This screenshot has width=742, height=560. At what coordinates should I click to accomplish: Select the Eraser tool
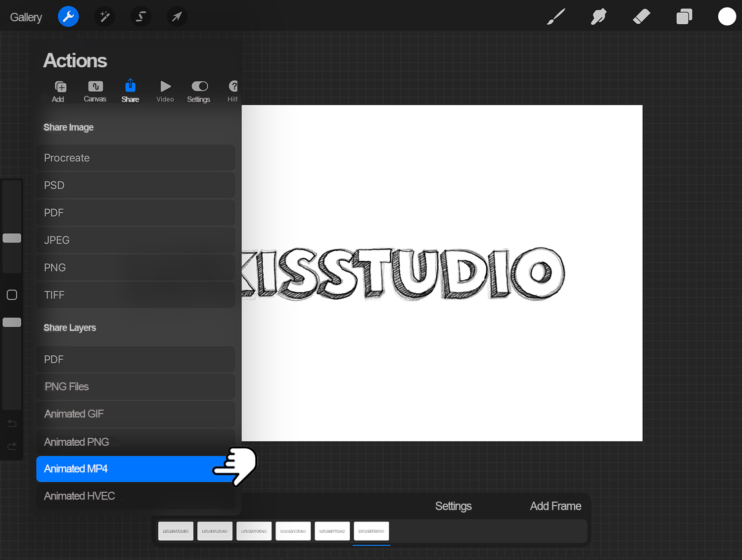point(641,16)
